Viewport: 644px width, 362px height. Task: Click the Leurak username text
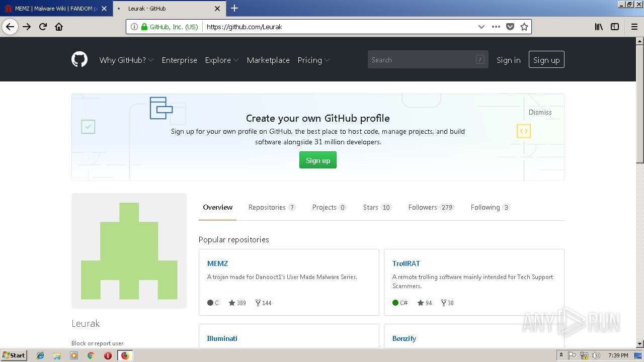[x=86, y=323]
